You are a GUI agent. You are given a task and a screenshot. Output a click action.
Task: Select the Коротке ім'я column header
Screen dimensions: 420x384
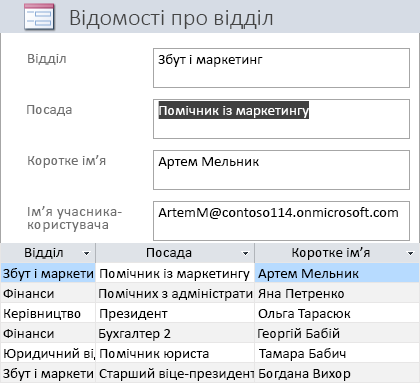point(337,253)
